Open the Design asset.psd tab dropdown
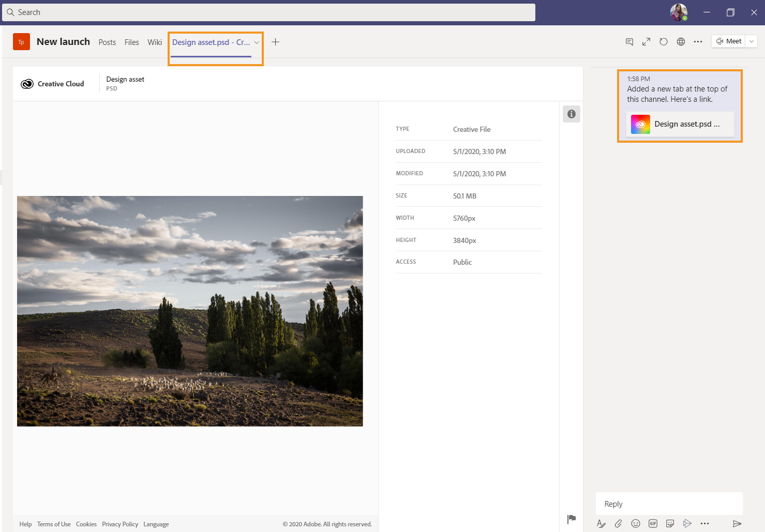Image resolution: width=765 pixels, height=532 pixels. tap(257, 42)
